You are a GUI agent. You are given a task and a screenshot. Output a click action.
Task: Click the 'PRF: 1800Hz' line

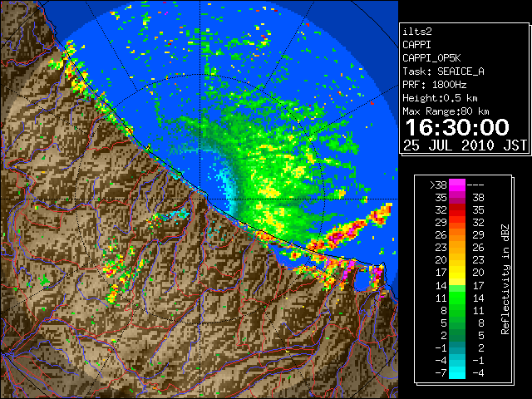click(x=434, y=85)
